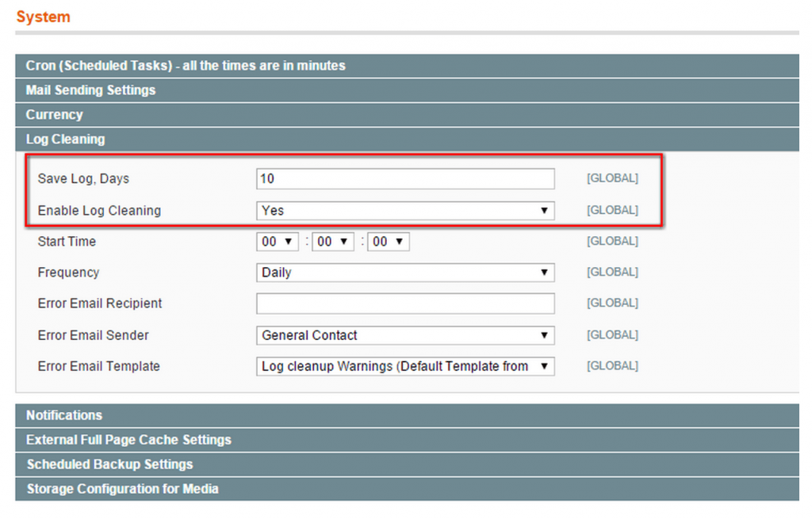The height and width of the screenshot is (519, 812).
Task: Click the Save Log, Days label
Action: click(x=83, y=179)
